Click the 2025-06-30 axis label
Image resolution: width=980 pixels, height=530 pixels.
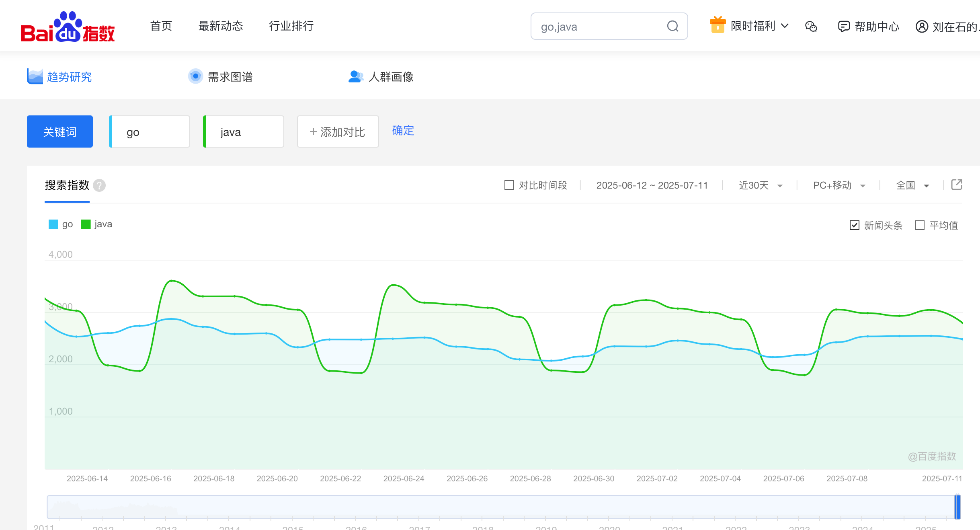[x=594, y=479]
